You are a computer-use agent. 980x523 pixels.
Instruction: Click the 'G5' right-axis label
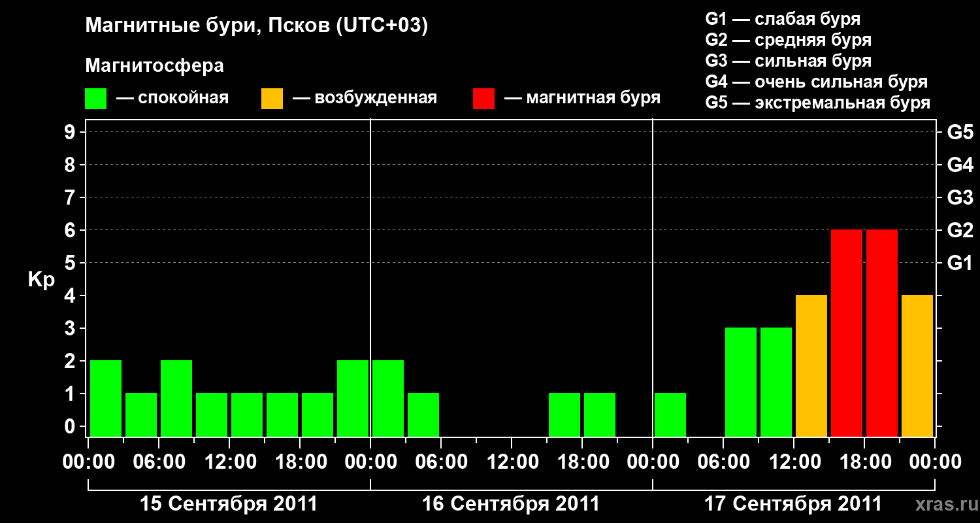[960, 132]
